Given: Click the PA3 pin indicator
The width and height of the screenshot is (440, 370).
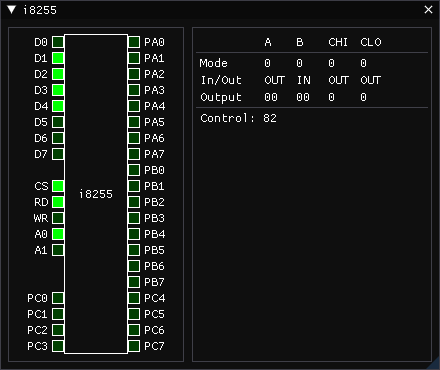Looking at the screenshot, I should click(x=134, y=90).
